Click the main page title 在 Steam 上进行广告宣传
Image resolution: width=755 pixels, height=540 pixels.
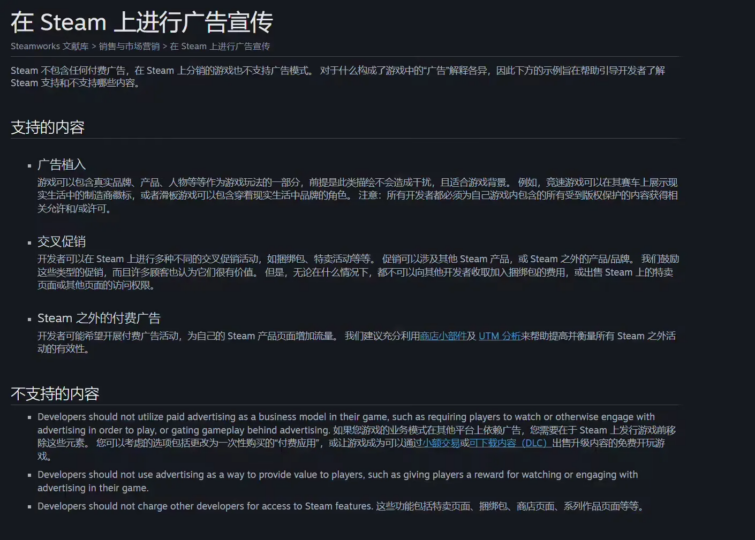(141, 21)
